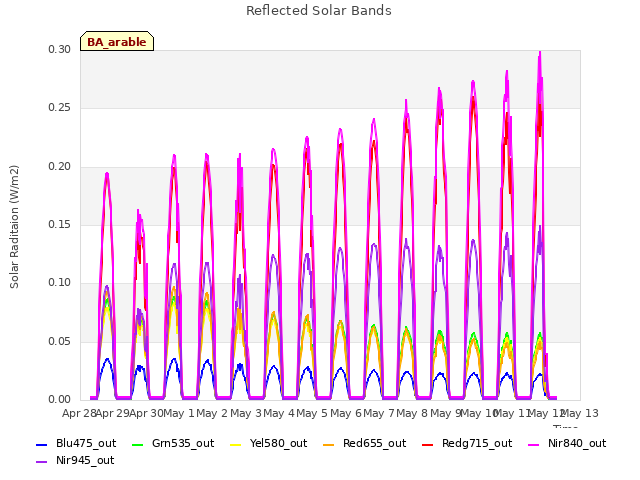Click the 0.25 y-axis tick label
The image size is (640, 480).
[x=60, y=108]
